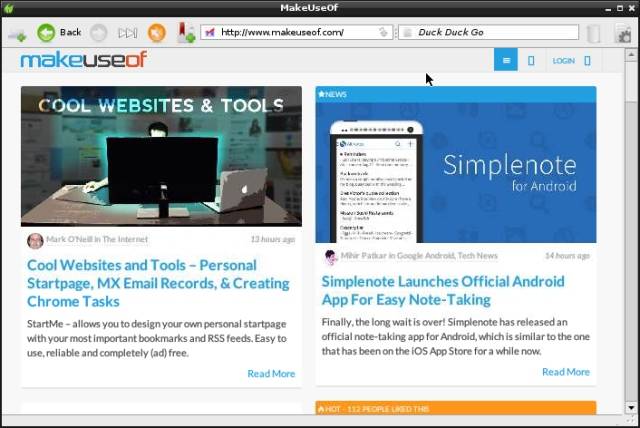Click the scrollbar up arrow
This screenshot has height=428, width=640.
tap(631, 54)
